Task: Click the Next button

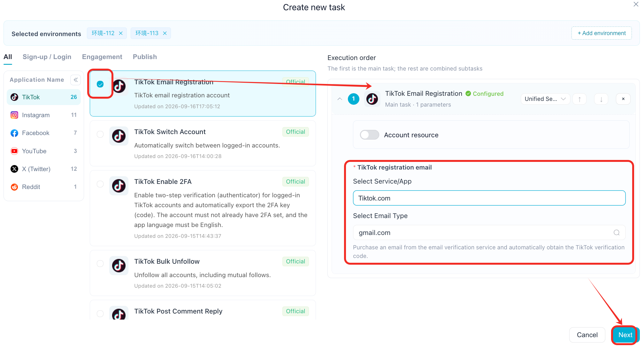Action: 625,335
